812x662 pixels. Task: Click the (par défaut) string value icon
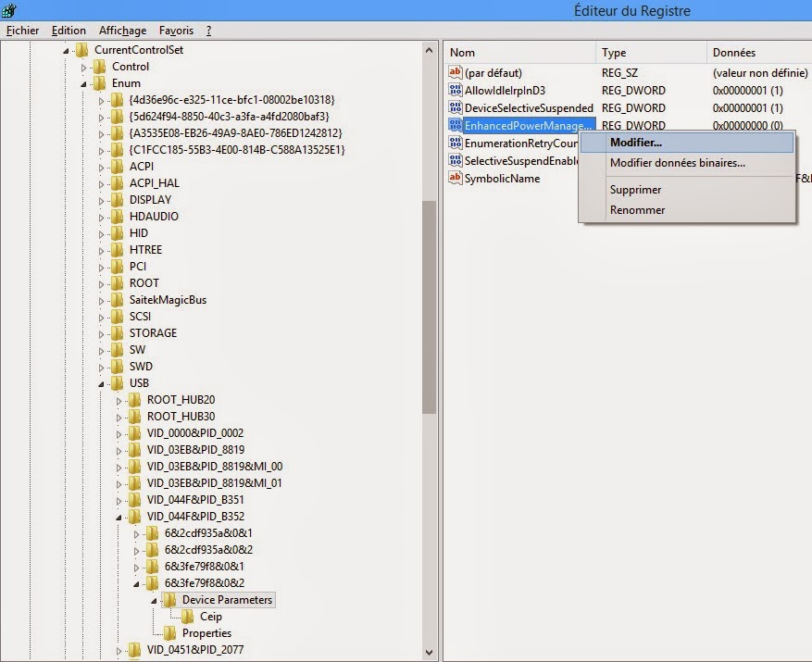click(456, 72)
